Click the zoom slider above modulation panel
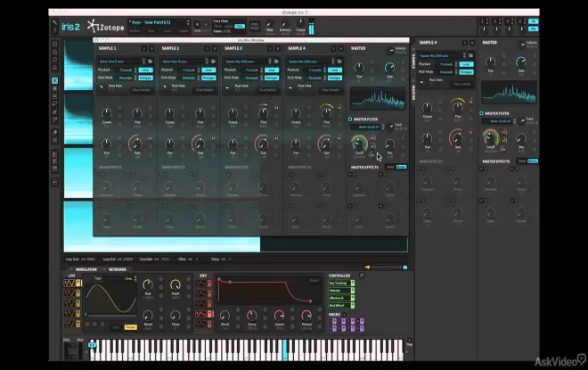 click(x=387, y=267)
